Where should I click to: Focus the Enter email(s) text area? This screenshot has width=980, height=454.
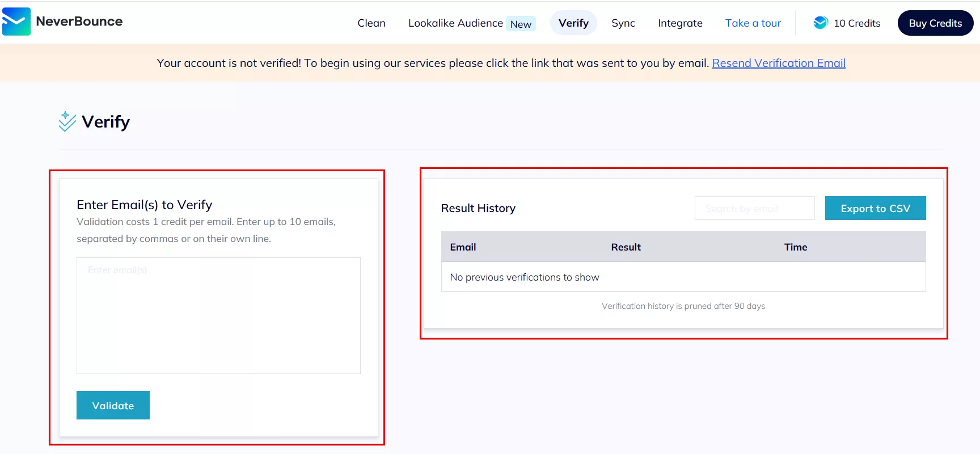click(x=218, y=316)
